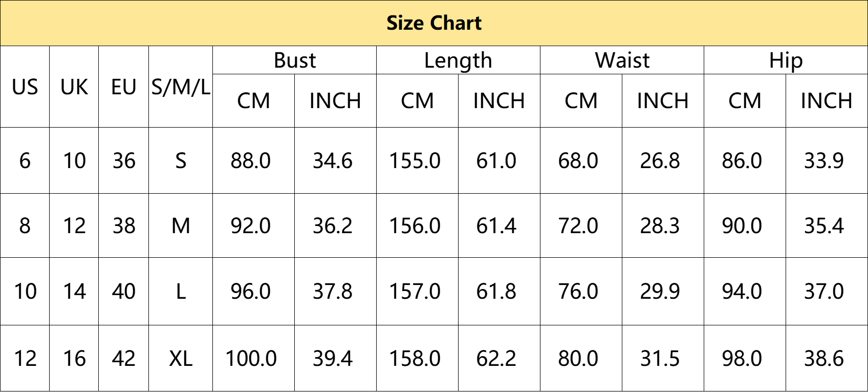Viewport: 868px width, 392px height.
Task: Select the waist cm value 72.0
Action: point(578,226)
